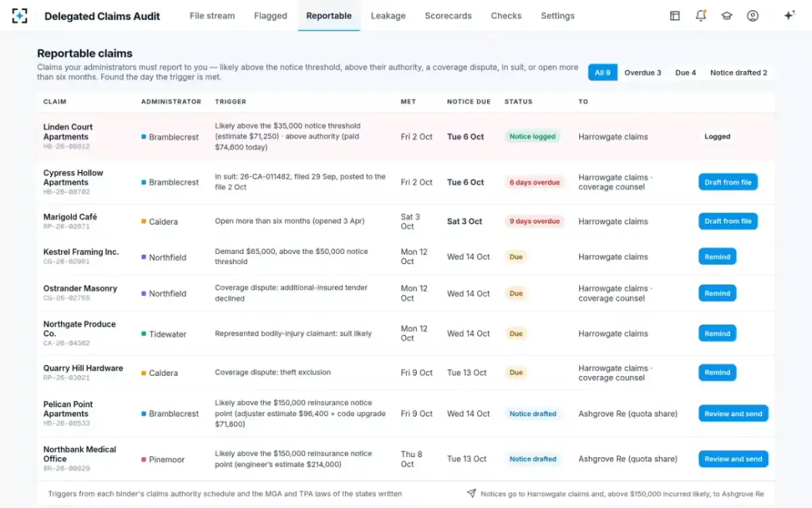The width and height of the screenshot is (812, 508).
Task: Click Draft from file for Cypress Hollow Apartments
Action: (x=728, y=182)
